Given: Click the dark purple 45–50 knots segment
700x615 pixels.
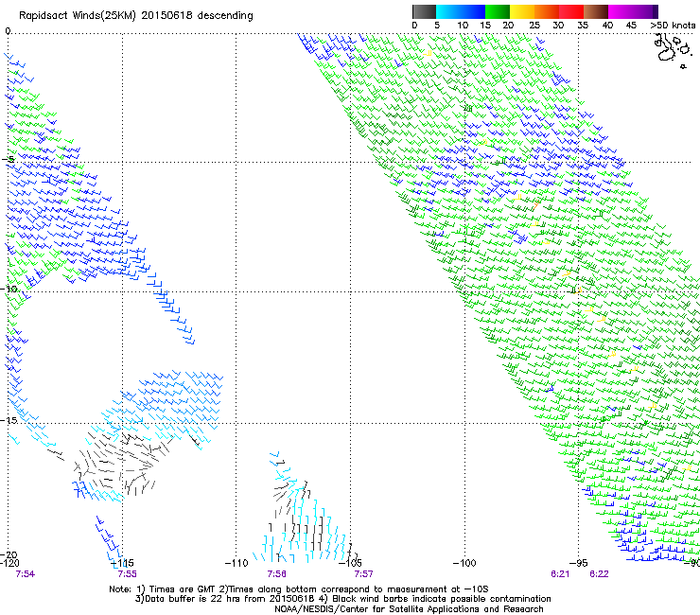Looking at the screenshot, I should click(x=645, y=11).
